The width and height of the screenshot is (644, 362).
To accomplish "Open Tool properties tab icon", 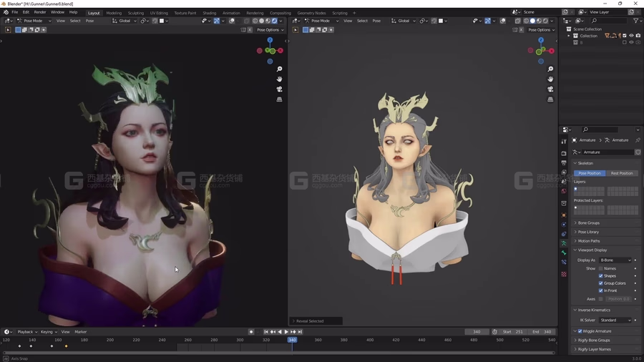I will [x=564, y=141].
